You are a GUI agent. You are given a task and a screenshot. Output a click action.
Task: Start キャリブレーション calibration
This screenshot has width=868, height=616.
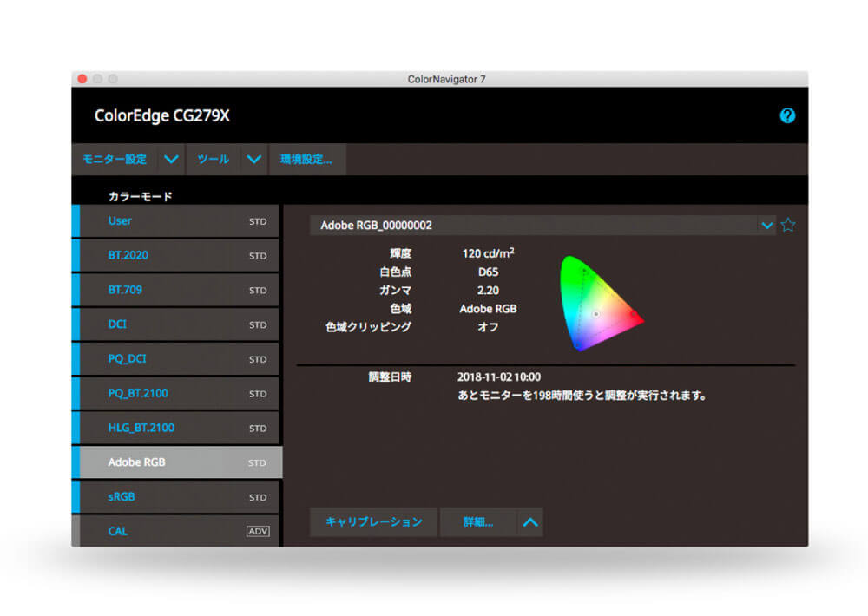click(373, 522)
